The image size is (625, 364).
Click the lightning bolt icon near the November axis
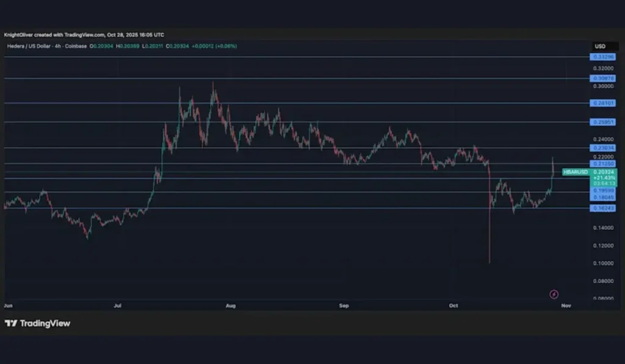coord(554,294)
